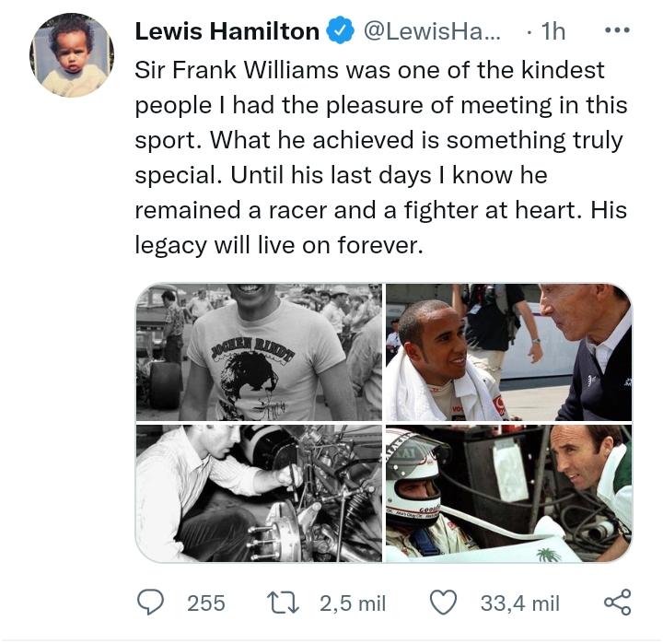Click the Lewis Hamilton display name
The image size is (663, 644).
pyautogui.click(x=227, y=31)
